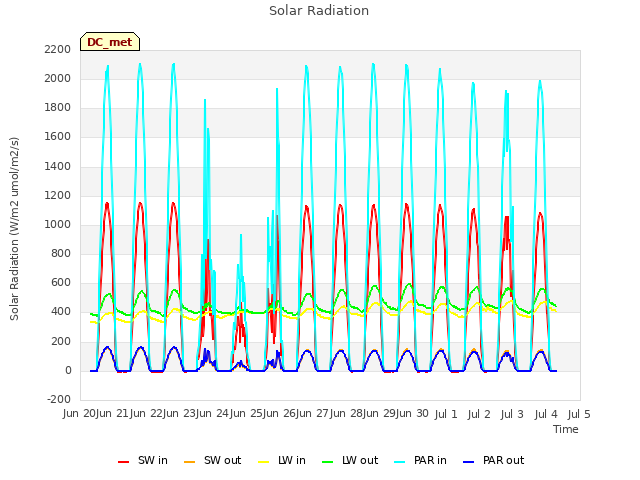Click the red SW in legend swatch
640x480 pixels.
point(123,462)
